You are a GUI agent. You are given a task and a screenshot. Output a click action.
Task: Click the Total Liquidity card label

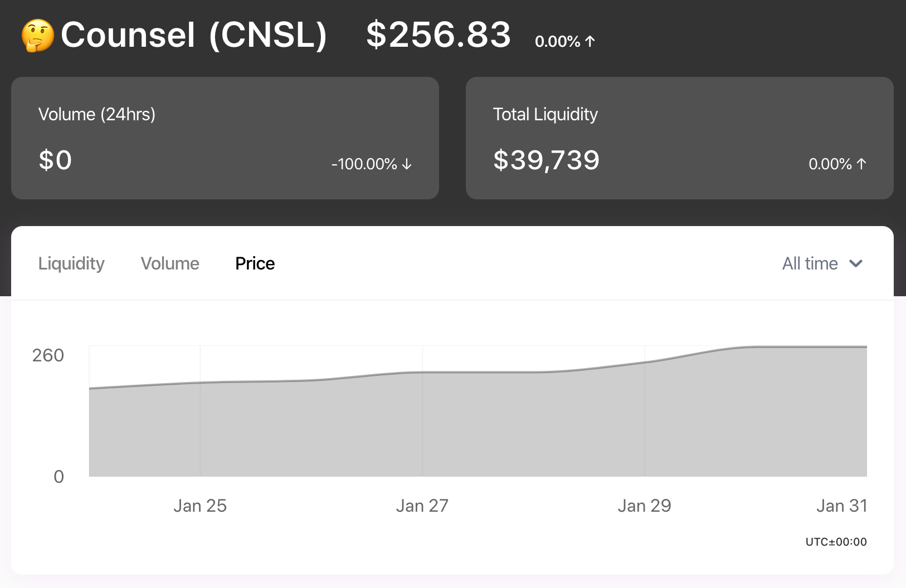545,114
